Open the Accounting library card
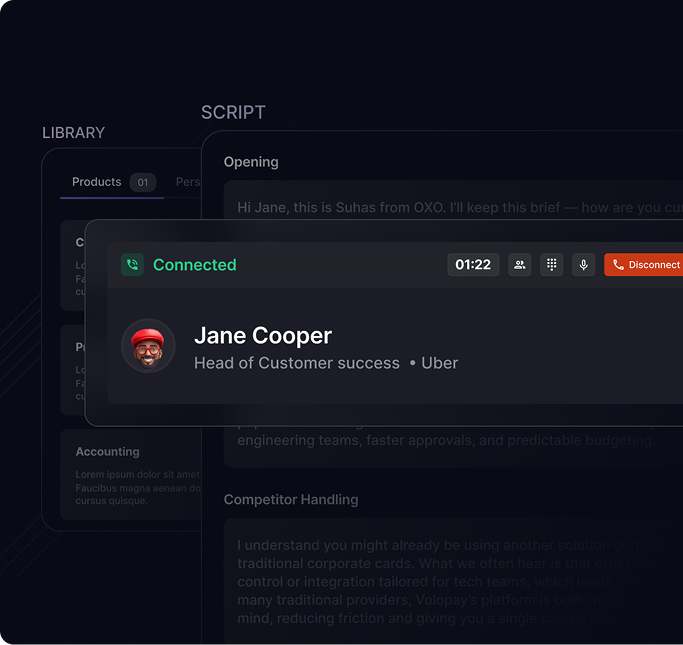This screenshot has height=645, width=683. click(x=131, y=474)
